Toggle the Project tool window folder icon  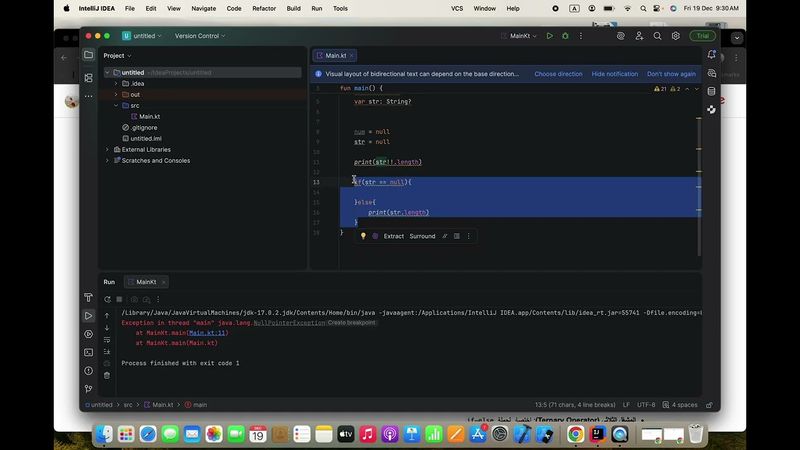tap(88, 55)
